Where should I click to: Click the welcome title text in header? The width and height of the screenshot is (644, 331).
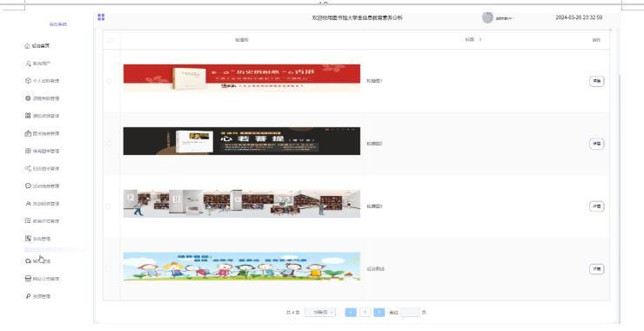(x=358, y=17)
